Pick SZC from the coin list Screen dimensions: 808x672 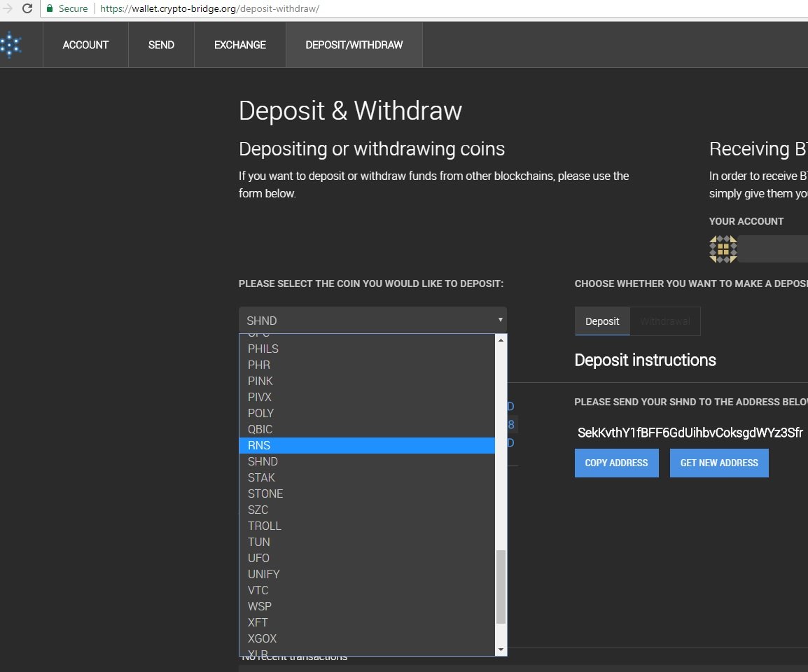coord(367,510)
